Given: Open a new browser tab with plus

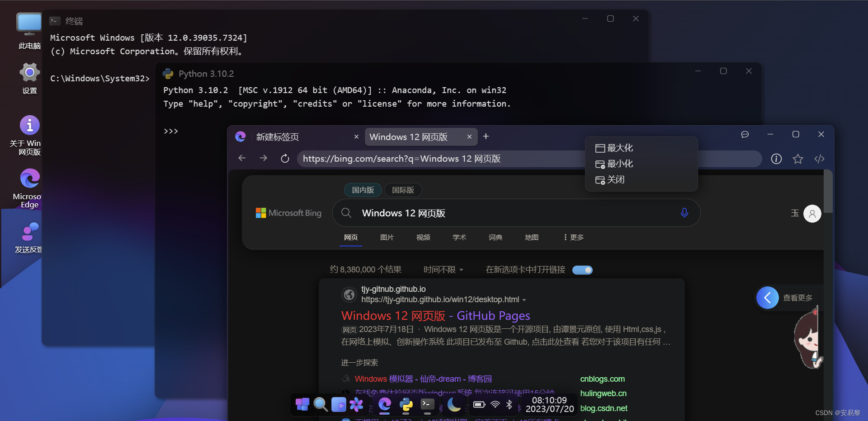Looking at the screenshot, I should pos(486,136).
